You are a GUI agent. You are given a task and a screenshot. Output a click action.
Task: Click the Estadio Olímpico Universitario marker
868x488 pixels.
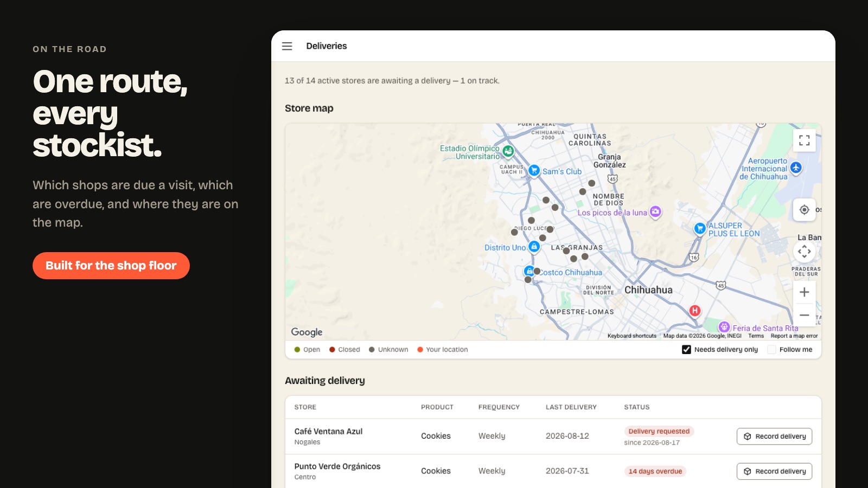point(508,151)
